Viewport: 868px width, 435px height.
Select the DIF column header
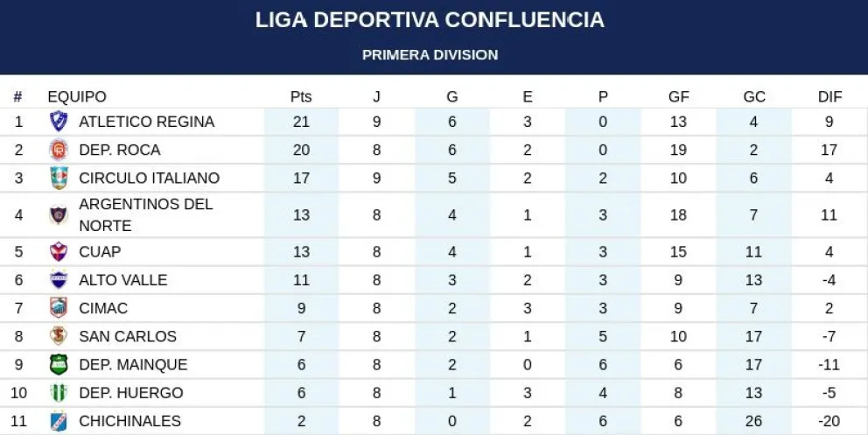[829, 96]
